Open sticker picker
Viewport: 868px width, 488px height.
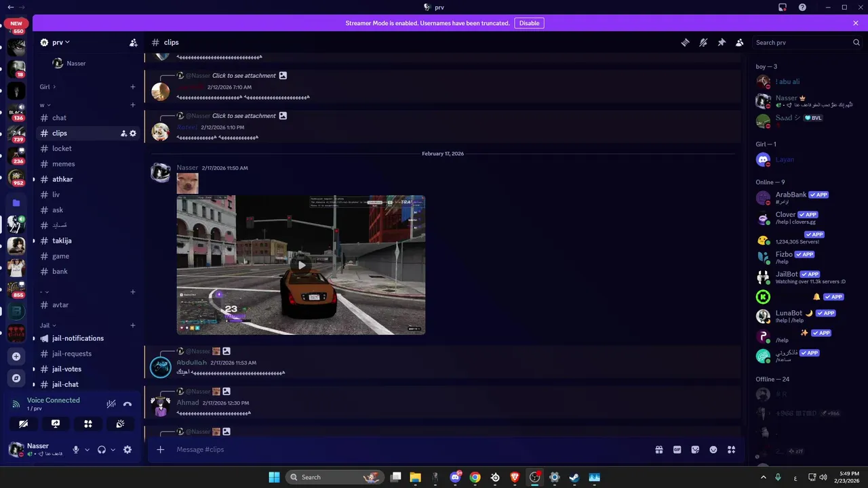695,449
